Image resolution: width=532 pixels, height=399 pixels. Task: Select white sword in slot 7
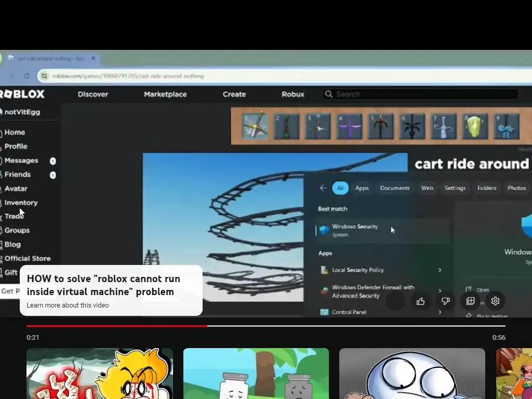pyautogui.click(x=444, y=126)
